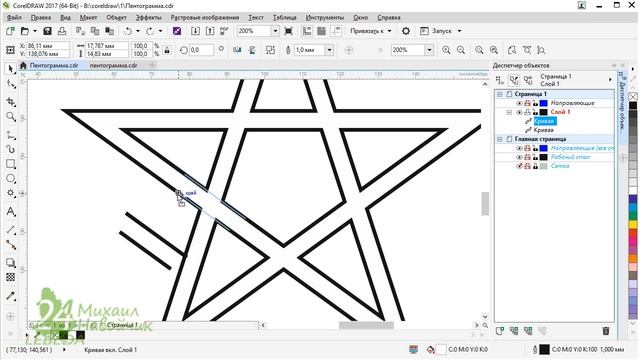This screenshot has height=360, width=640.
Task: Save the document with floppy icon
Action: tap(47, 31)
